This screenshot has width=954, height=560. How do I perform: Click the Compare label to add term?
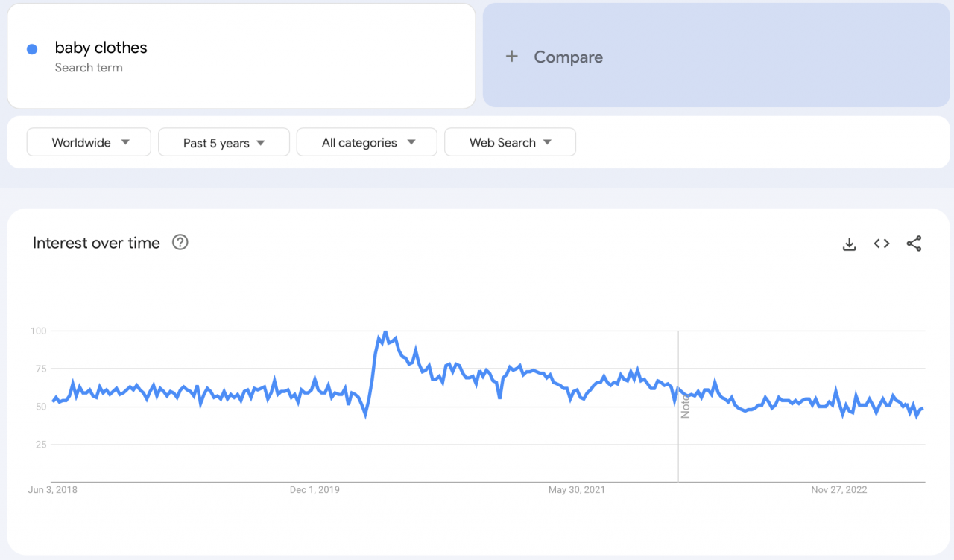568,57
